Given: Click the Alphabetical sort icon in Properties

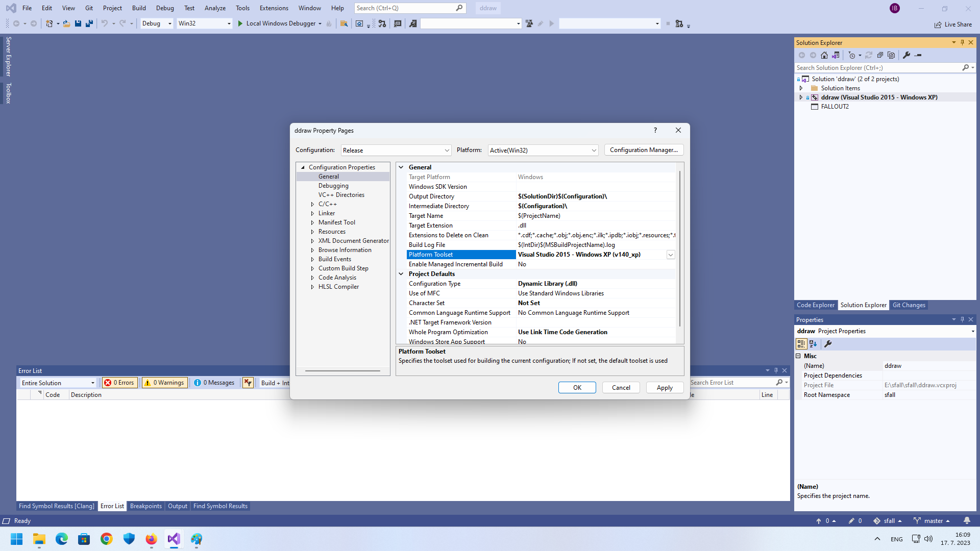Looking at the screenshot, I should click(x=813, y=344).
